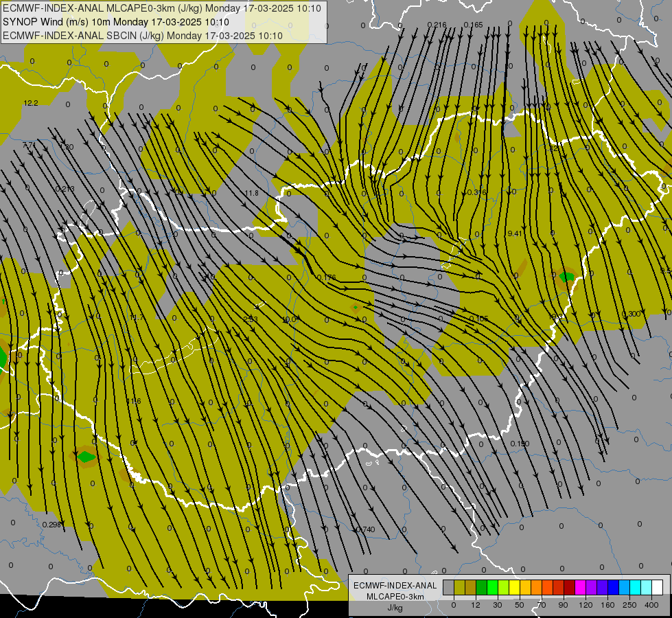The height and width of the screenshot is (618, 672).
Task: Pick the dark red legend swatch after 90
Action: click(570, 587)
